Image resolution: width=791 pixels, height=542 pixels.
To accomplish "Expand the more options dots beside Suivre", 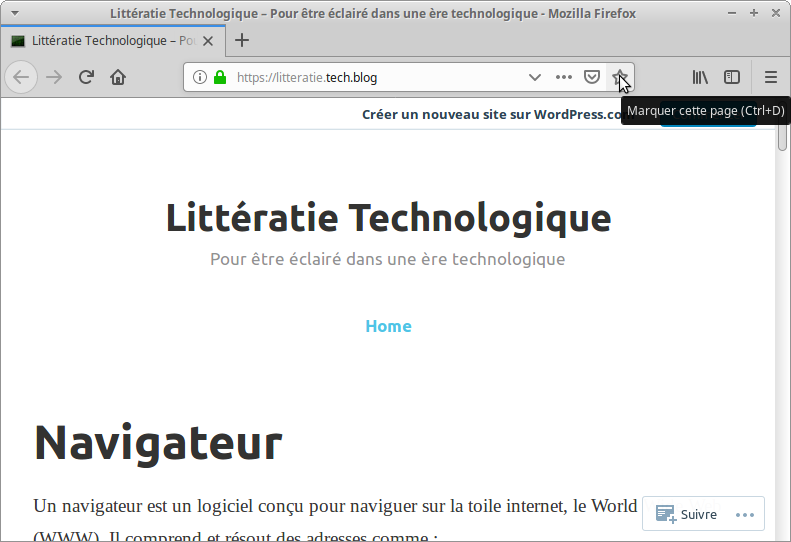I will pos(744,514).
